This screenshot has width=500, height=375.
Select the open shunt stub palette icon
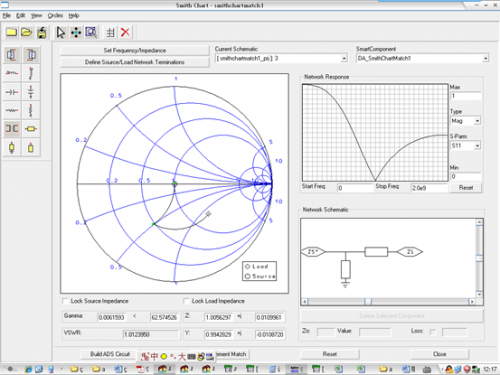click(x=31, y=147)
